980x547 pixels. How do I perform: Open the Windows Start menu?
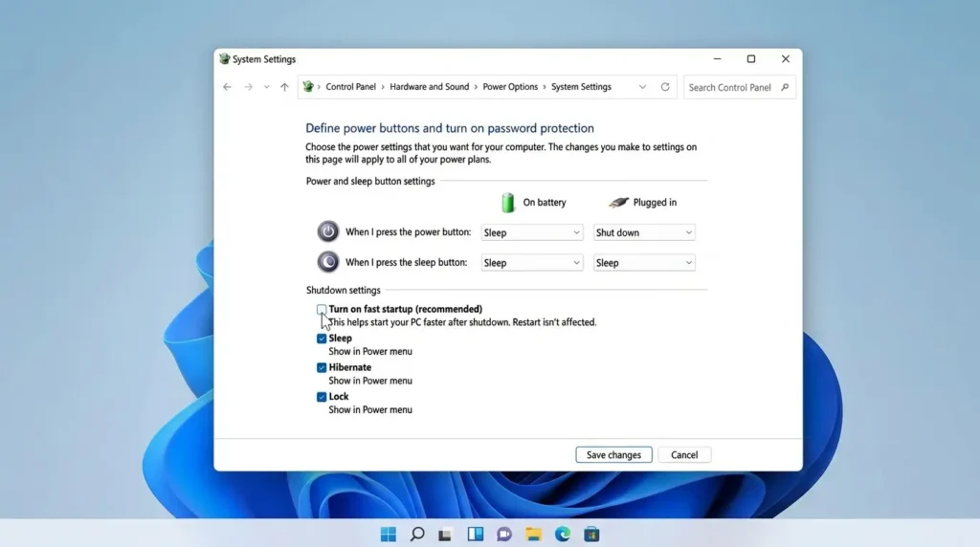tap(389, 534)
